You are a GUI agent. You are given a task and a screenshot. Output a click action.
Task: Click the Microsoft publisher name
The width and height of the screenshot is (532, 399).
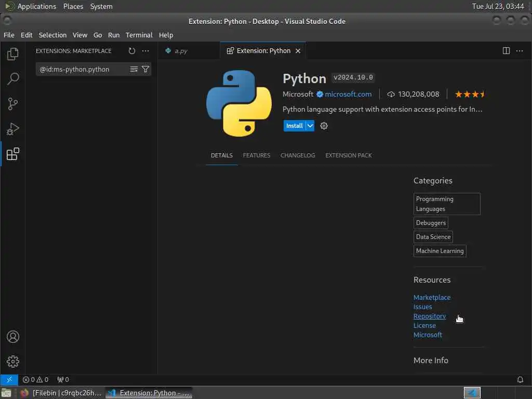click(x=298, y=95)
